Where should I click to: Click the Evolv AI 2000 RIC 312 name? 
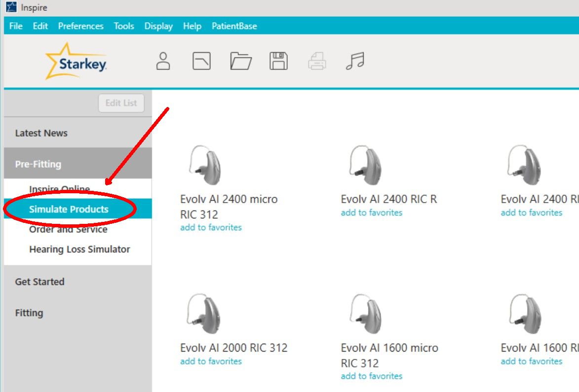pyautogui.click(x=234, y=348)
